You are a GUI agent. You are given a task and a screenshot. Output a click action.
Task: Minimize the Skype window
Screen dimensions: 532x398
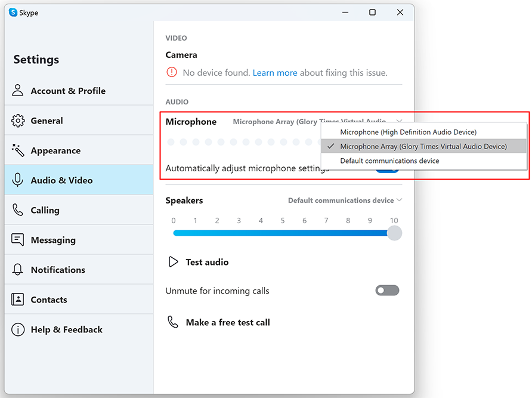(345, 12)
